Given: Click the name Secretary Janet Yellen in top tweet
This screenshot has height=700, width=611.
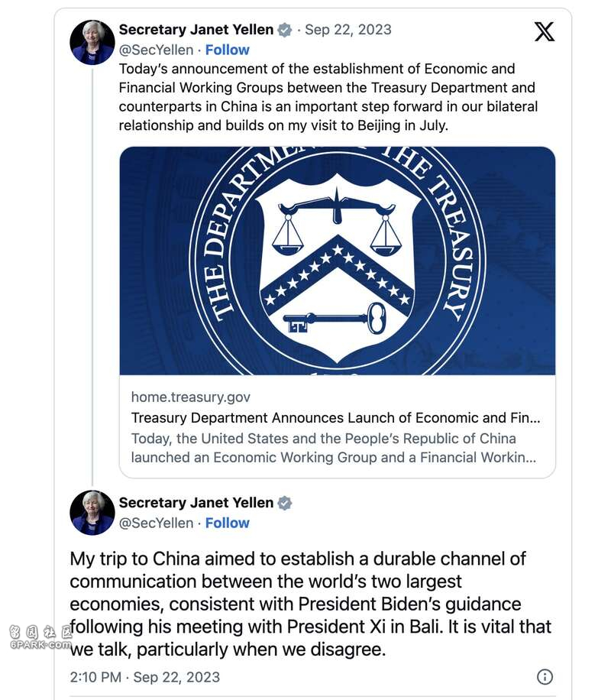Looking at the screenshot, I should pos(196,31).
